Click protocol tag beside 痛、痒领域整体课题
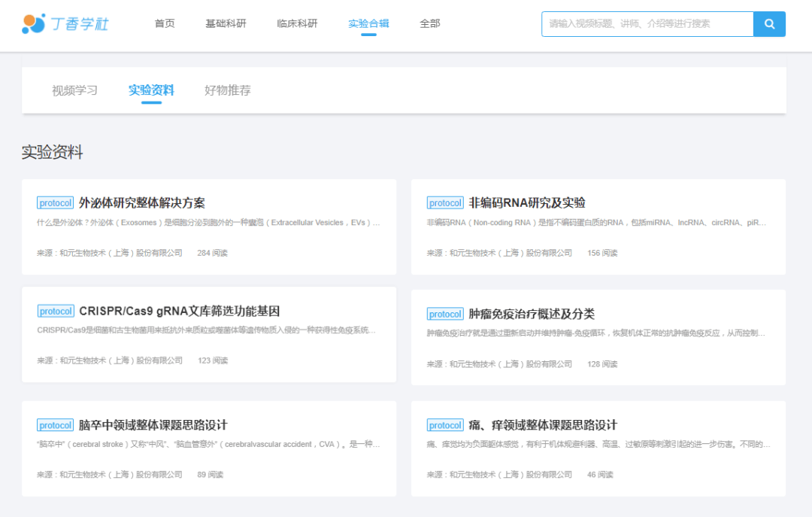The height and width of the screenshot is (517, 812). [x=445, y=425]
